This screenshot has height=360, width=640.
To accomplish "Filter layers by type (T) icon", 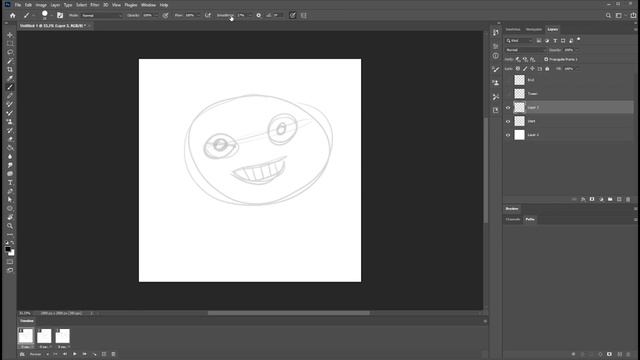I will [555, 40].
